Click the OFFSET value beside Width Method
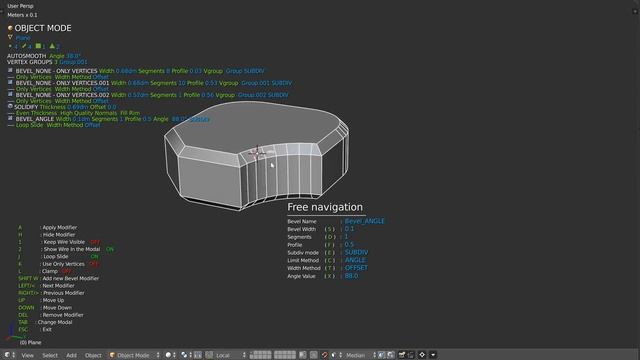 [x=356, y=268]
